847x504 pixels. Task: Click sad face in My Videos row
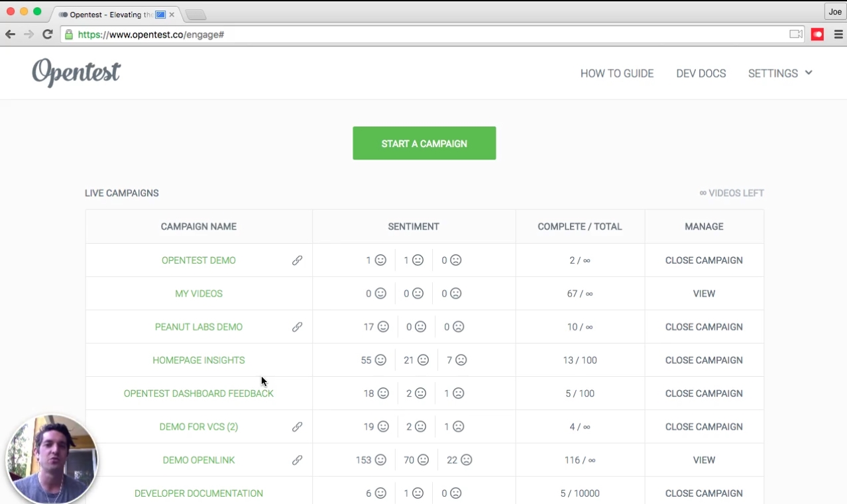pos(456,293)
